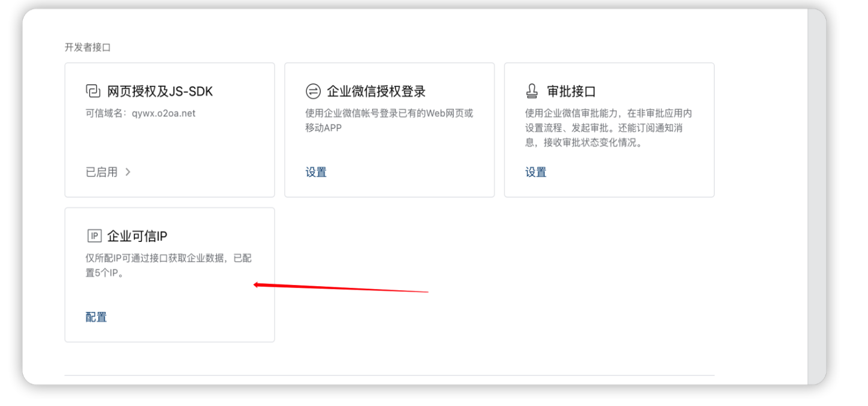
Task: Click the trusted domain qywx.o2oa.net text
Action: coord(141,113)
